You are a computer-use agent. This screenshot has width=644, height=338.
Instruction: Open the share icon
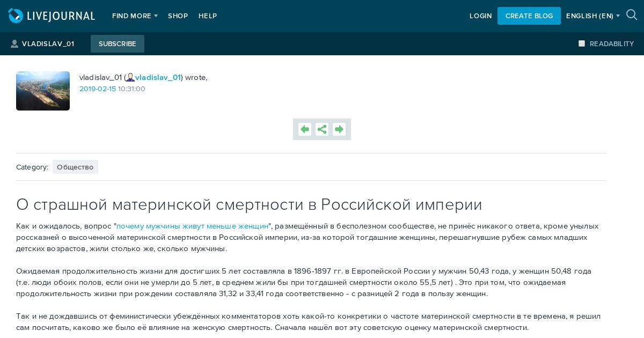pyautogui.click(x=322, y=129)
